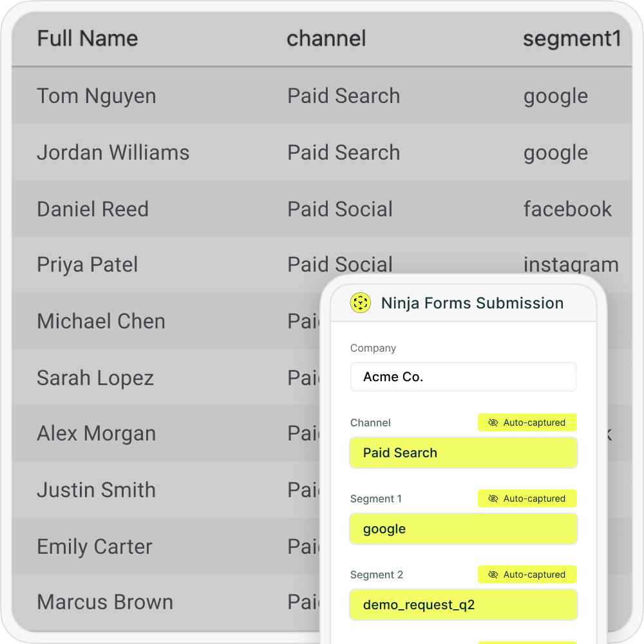Click the eye-slash icon in Channel's Auto-captured badge
Screen dimensions: 644x644
pyautogui.click(x=493, y=422)
